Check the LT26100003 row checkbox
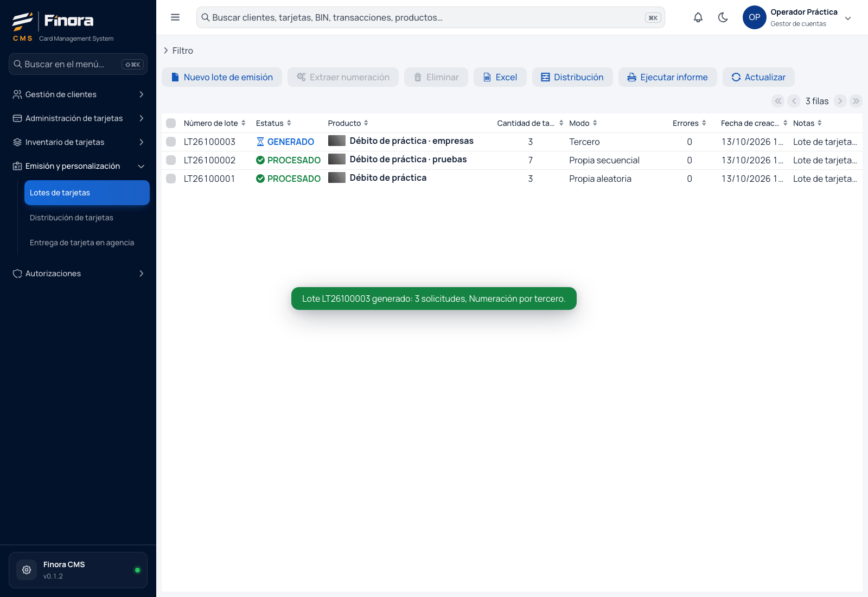Screen dimensions: 868x597 [171, 142]
